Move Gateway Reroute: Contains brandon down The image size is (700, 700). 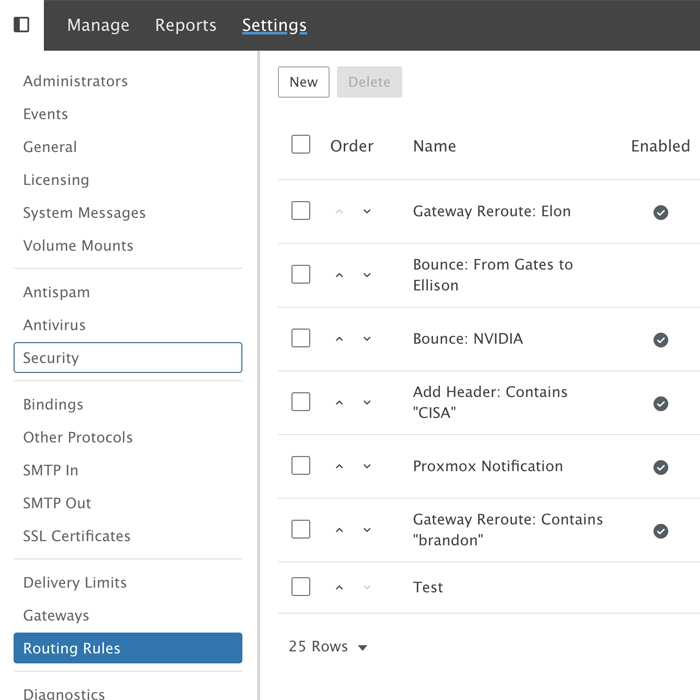(x=367, y=530)
